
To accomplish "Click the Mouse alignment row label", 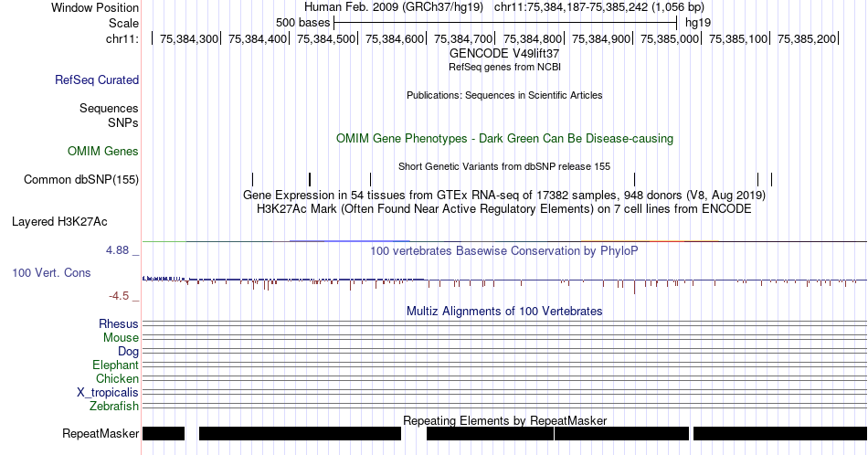I will click(x=121, y=338).
